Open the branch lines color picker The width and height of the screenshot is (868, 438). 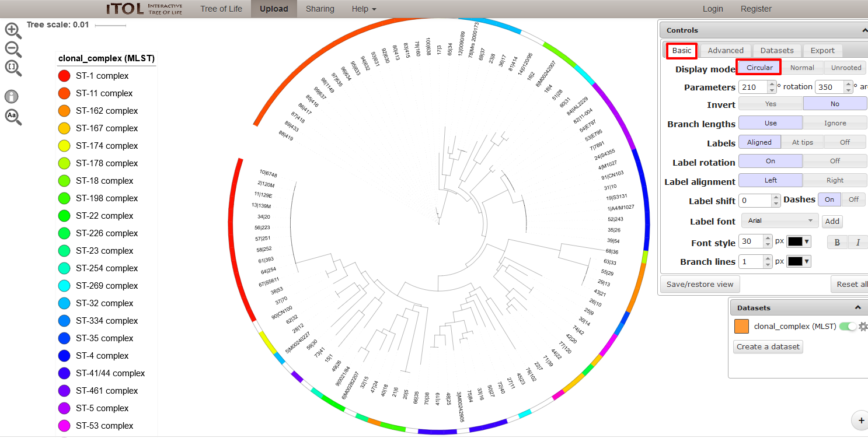799,261
